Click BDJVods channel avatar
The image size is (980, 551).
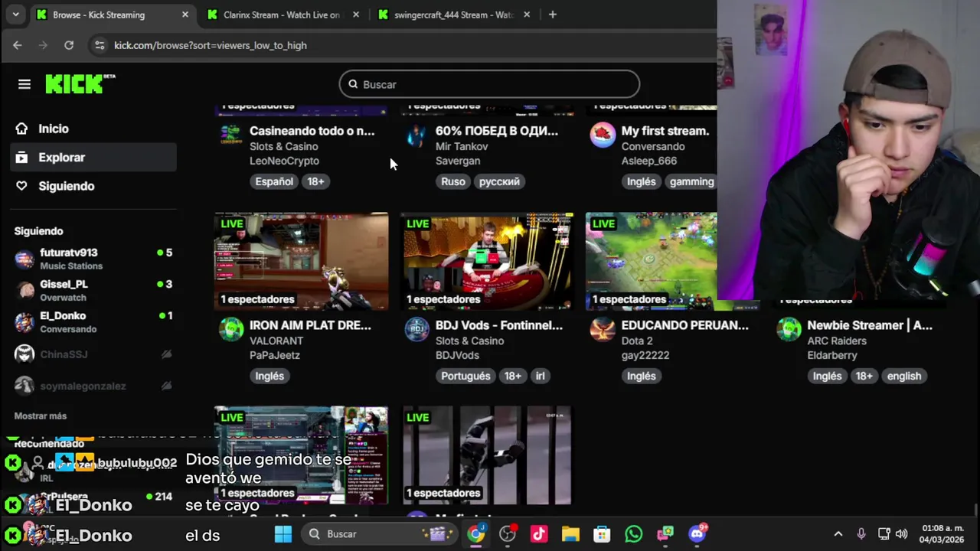pos(417,329)
